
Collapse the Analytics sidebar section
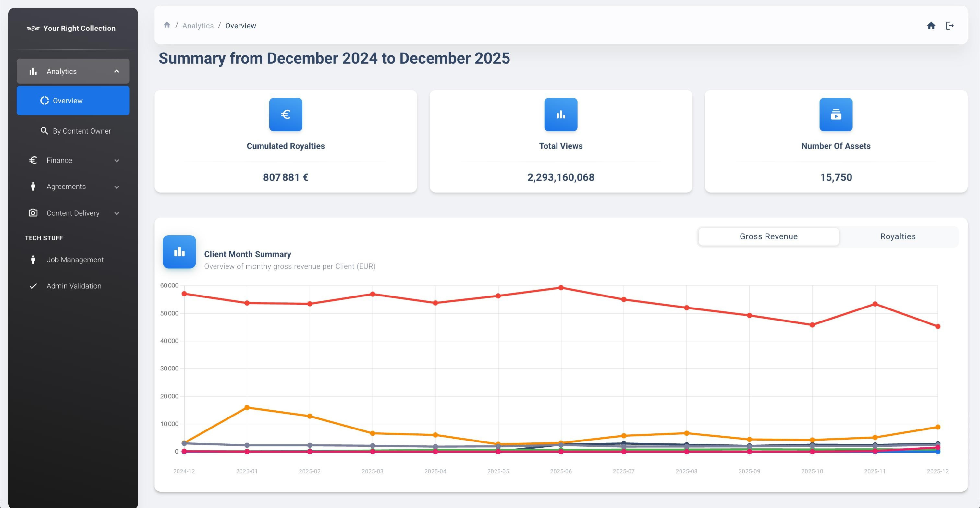point(116,71)
